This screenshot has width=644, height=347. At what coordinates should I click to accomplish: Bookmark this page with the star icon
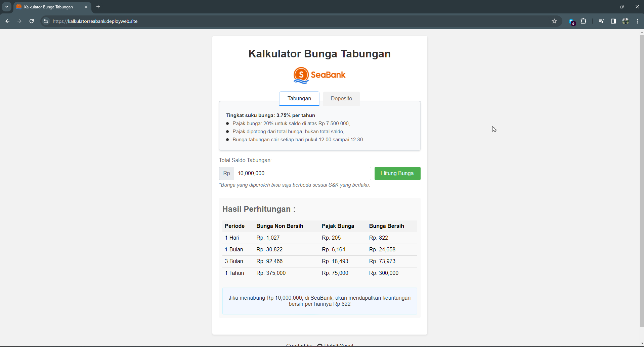[554, 21]
